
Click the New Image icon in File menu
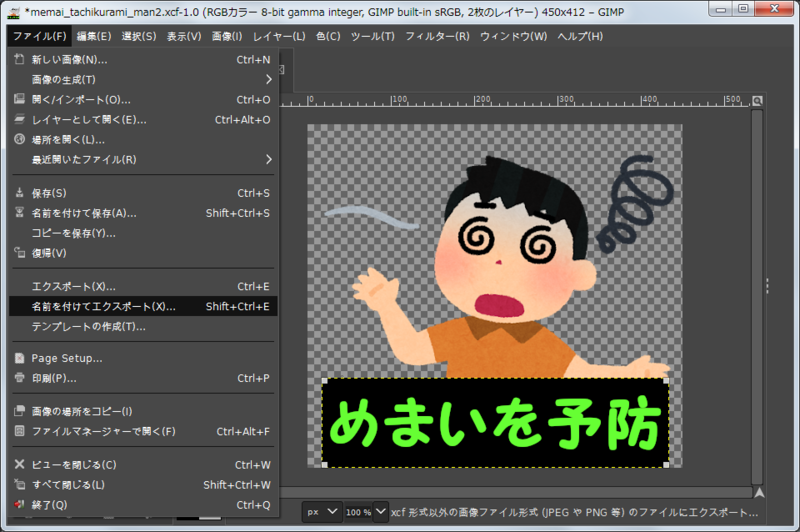pyautogui.click(x=19, y=59)
